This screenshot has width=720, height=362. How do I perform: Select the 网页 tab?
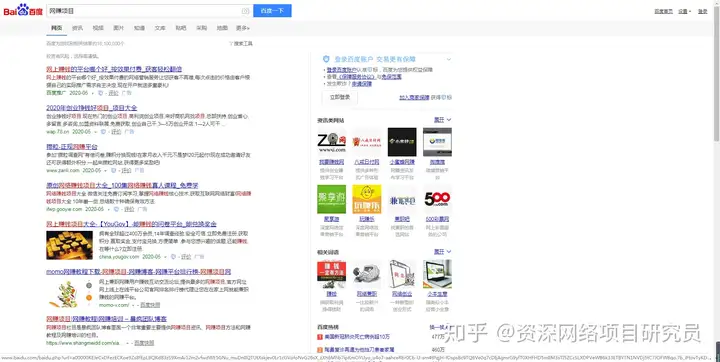point(56,28)
